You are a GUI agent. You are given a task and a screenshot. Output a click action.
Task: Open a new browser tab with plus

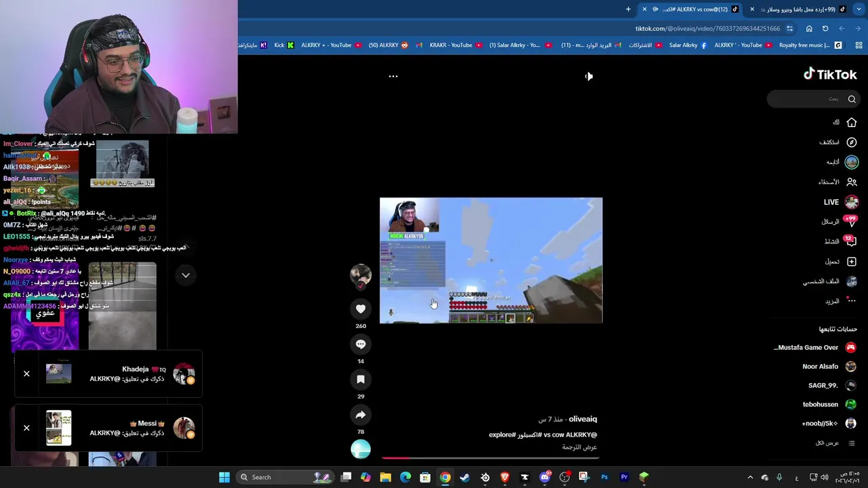[628, 9]
